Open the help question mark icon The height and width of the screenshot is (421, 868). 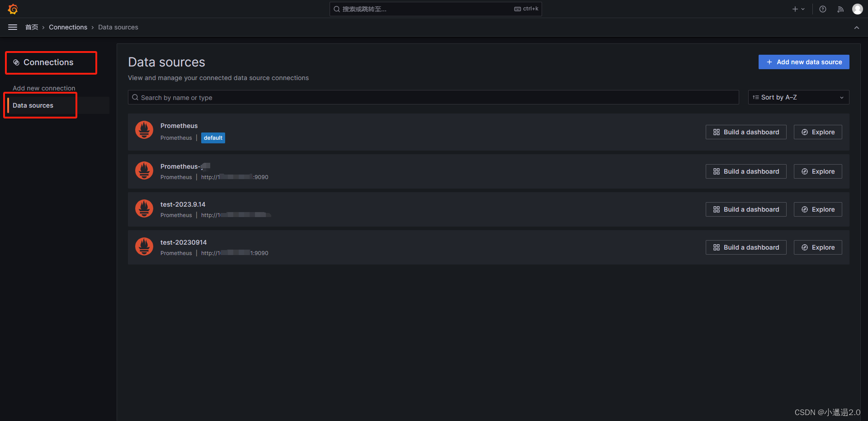point(823,9)
